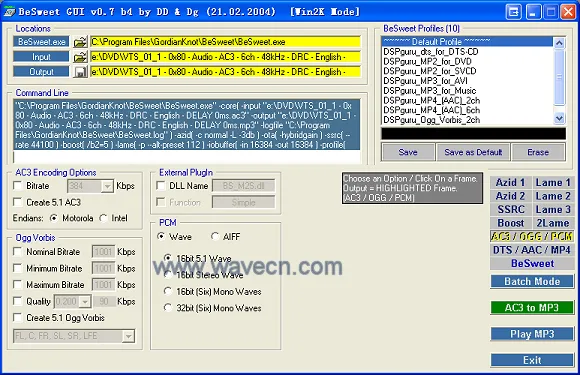
Task: Open the AC3 bitrate 384 dropdown
Action: 107,186
